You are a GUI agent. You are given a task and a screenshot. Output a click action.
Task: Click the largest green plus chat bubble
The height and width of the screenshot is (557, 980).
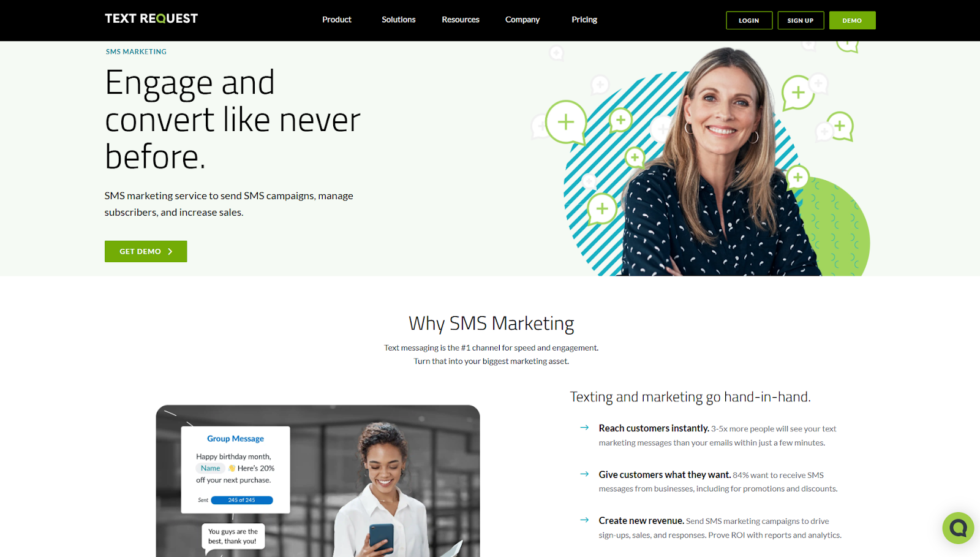pyautogui.click(x=566, y=122)
